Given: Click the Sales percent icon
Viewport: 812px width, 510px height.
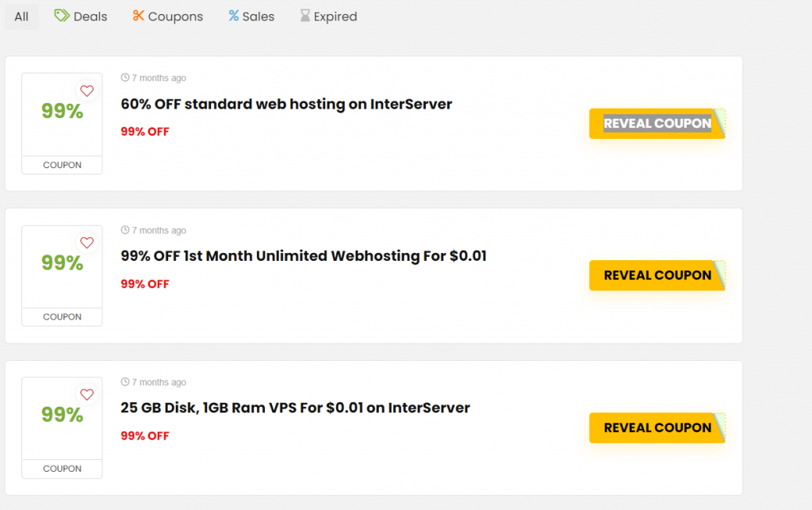Looking at the screenshot, I should [x=234, y=16].
